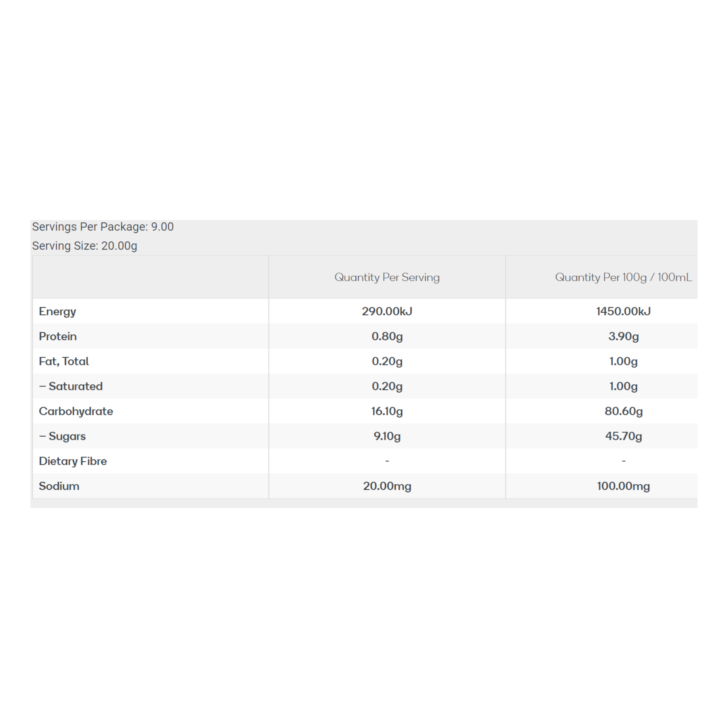Click the 3.90g protein per 100g value

point(623,336)
